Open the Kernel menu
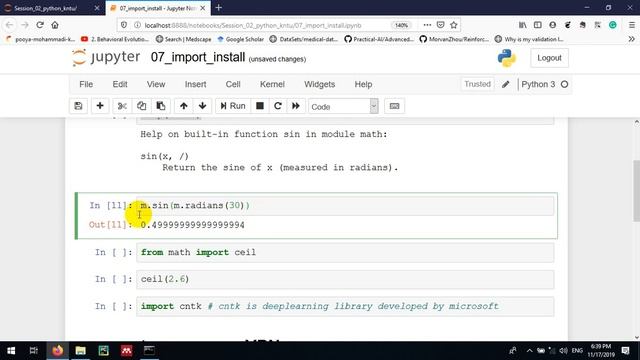This screenshot has width=640, height=360. [x=272, y=84]
